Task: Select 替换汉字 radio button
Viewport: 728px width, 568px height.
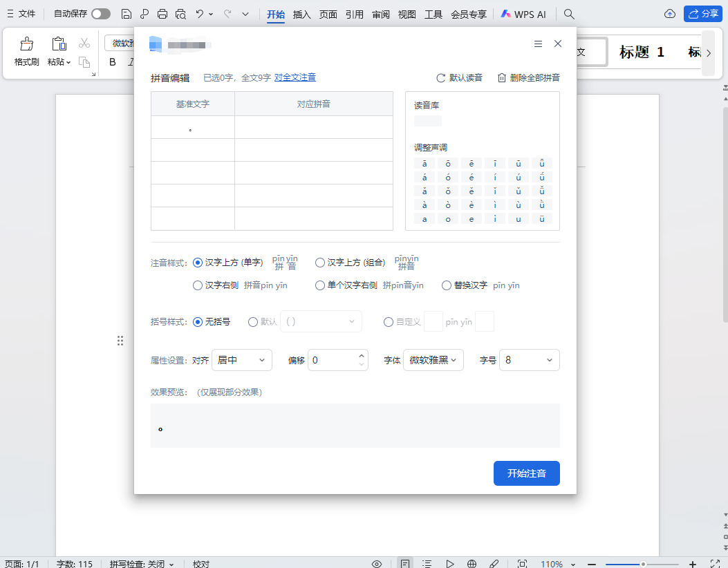Action: pos(446,285)
